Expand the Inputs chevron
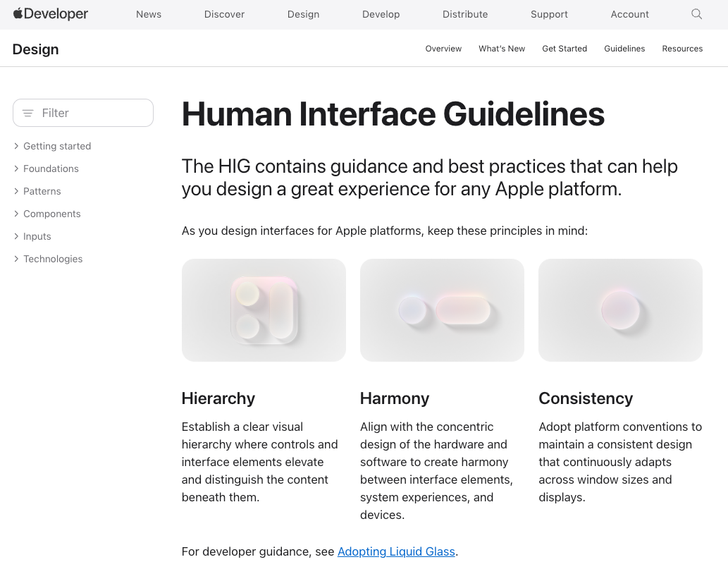Viewport: 728px width, 581px height. coord(16,236)
